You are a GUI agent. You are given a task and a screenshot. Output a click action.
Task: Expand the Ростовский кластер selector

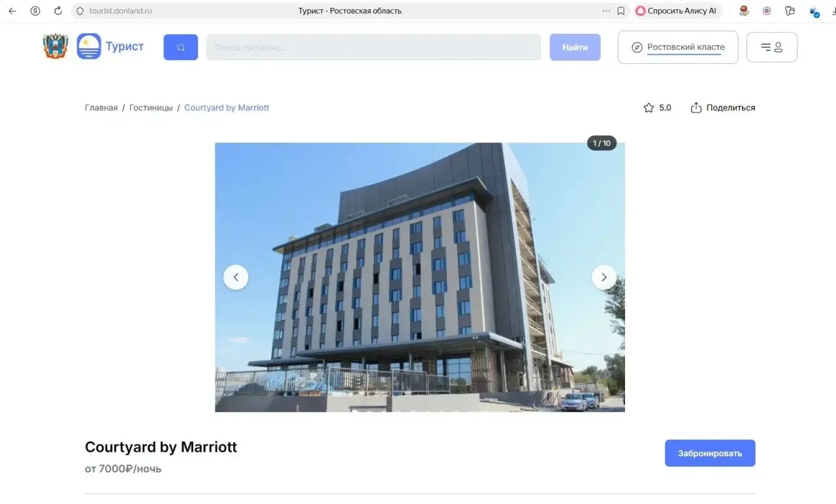[678, 47]
